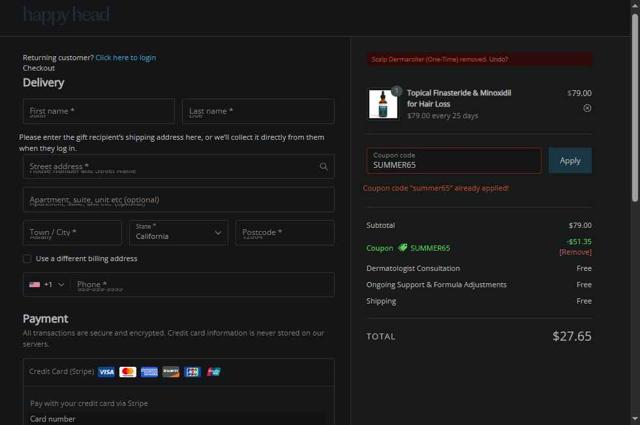
Task: Click the page vertical scrollbar
Action: 635,108
